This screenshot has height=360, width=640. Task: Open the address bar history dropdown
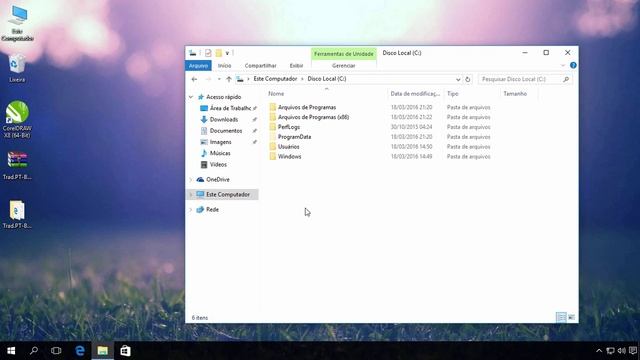pyautogui.click(x=458, y=79)
